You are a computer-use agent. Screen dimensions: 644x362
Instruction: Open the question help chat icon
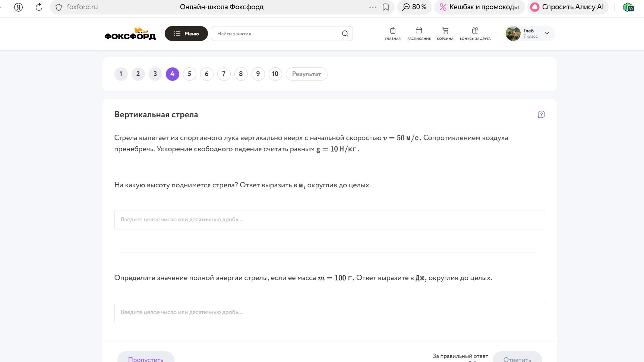541,114
